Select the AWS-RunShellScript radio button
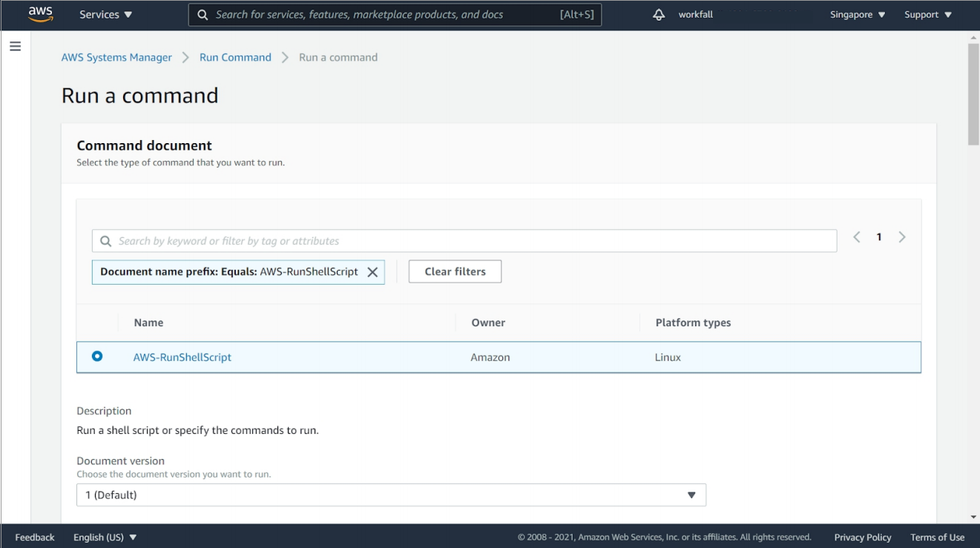 [x=97, y=357]
